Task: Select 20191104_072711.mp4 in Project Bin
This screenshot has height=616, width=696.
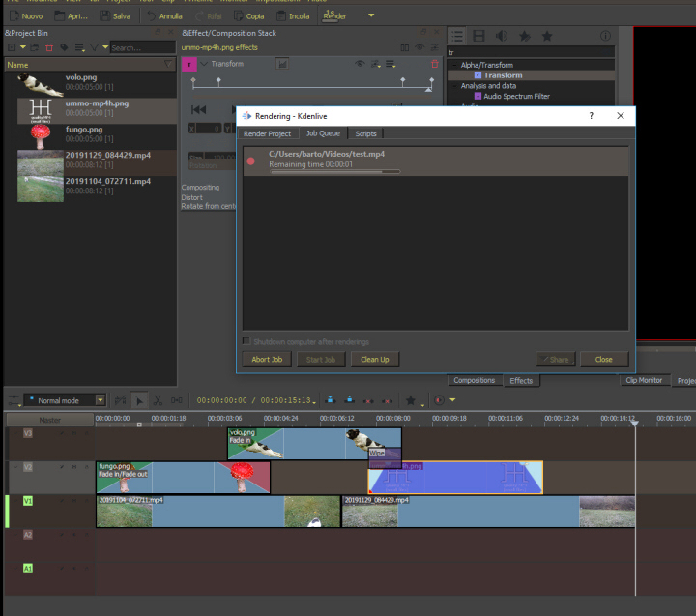Action: (x=97, y=188)
